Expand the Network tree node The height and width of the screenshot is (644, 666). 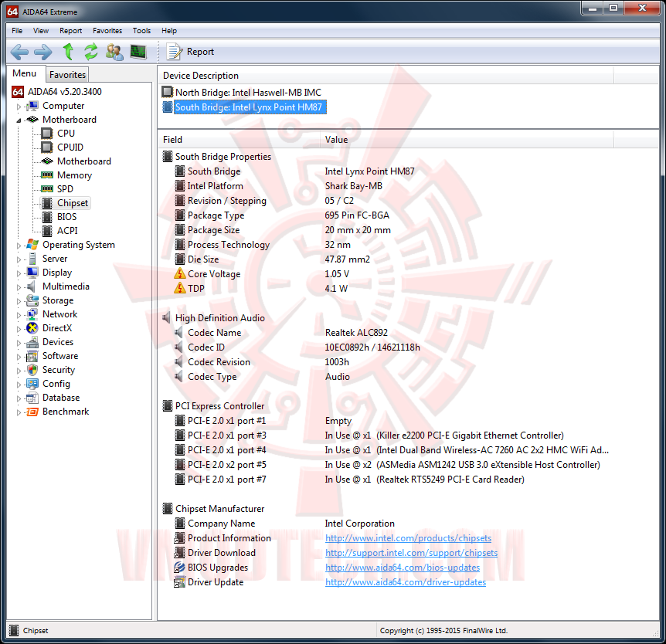coord(19,315)
